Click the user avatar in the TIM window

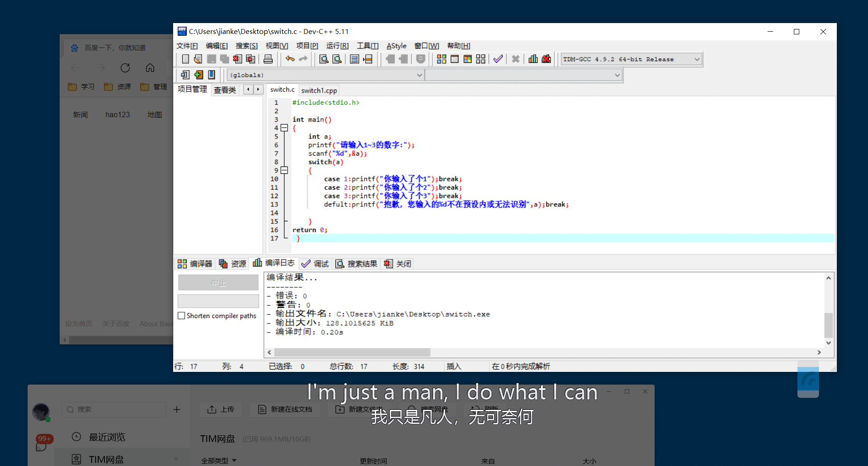click(41, 412)
